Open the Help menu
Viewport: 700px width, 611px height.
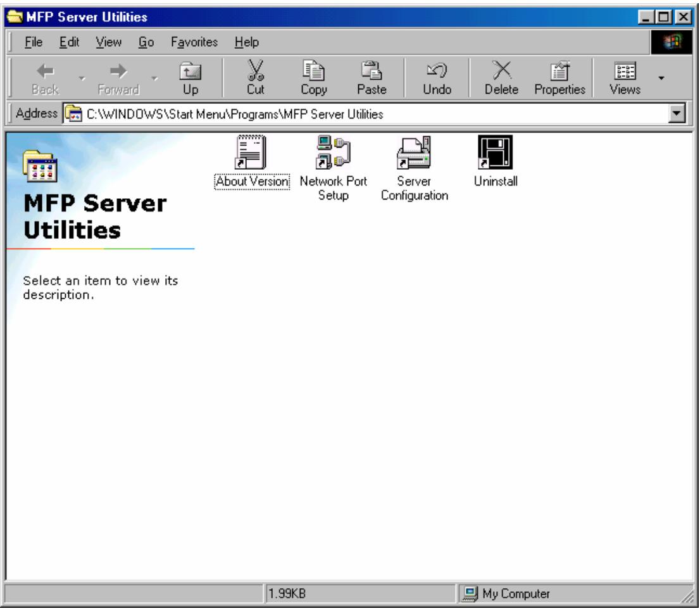point(246,42)
